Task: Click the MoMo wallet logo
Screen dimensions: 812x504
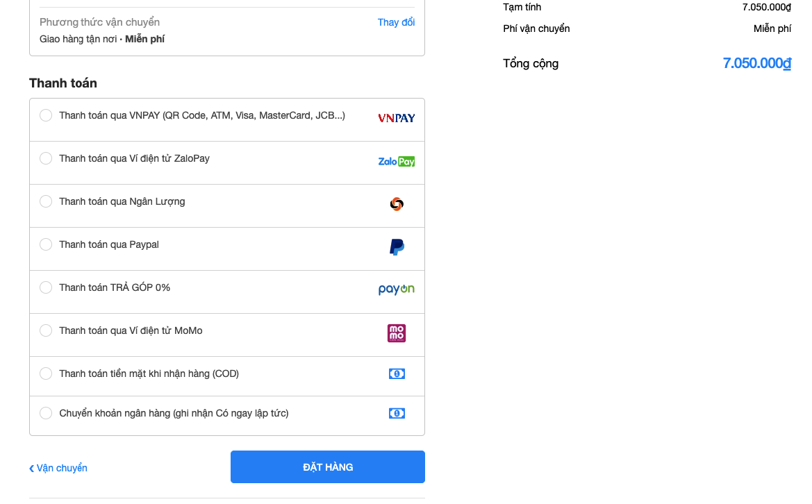Action: point(397,333)
